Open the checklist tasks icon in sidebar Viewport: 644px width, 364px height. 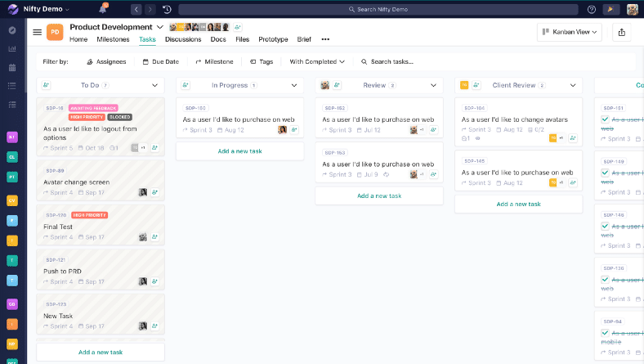(x=12, y=105)
